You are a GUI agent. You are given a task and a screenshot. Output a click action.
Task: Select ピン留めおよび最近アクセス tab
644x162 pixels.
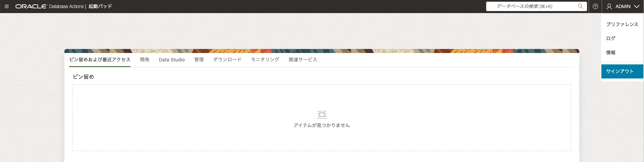point(100,59)
